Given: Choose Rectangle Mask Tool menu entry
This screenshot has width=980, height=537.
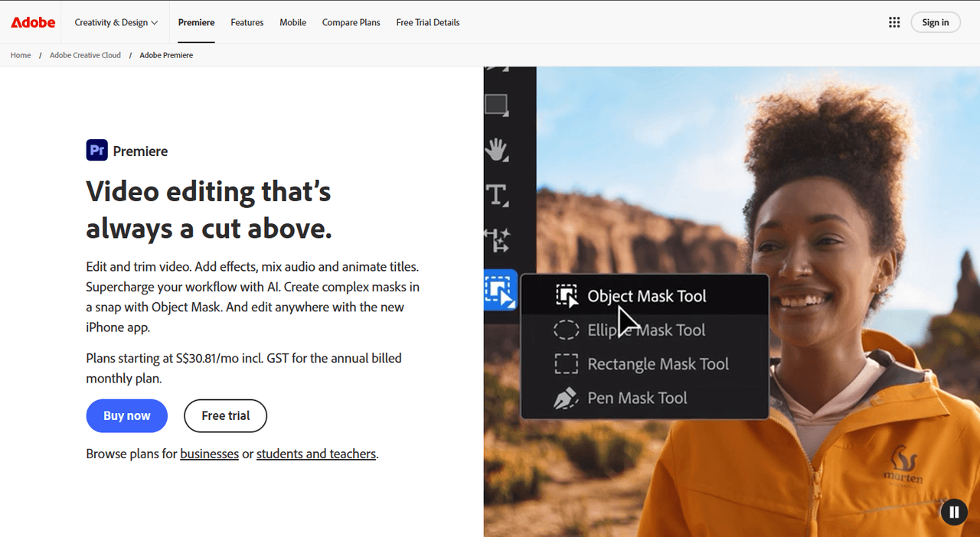Looking at the screenshot, I should click(x=645, y=364).
